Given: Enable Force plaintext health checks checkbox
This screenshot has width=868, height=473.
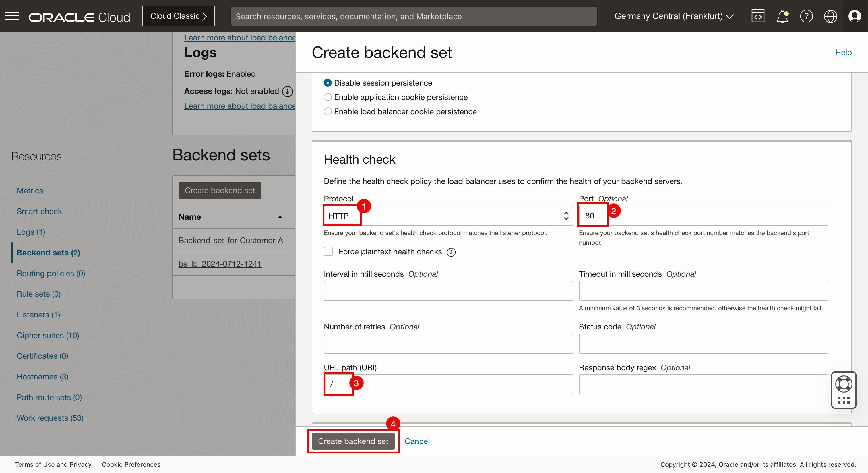Looking at the screenshot, I should click(x=328, y=252).
